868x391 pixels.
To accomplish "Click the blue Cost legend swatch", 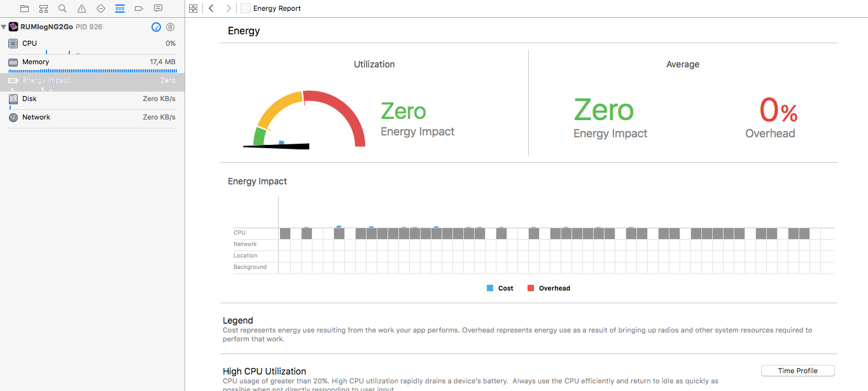I will (x=490, y=288).
